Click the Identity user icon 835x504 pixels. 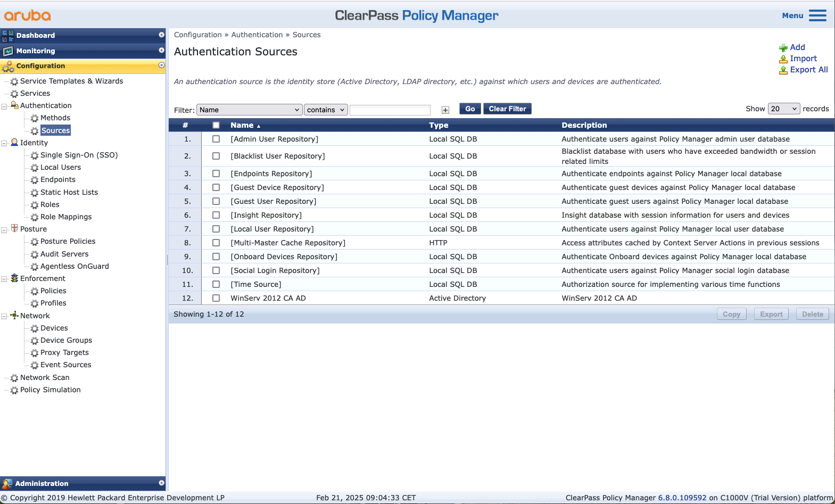(14, 143)
